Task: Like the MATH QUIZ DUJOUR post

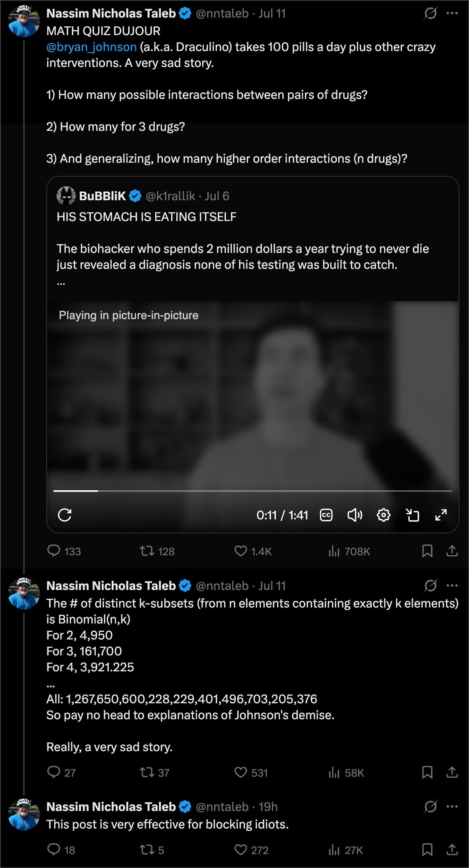Action: pos(252,551)
